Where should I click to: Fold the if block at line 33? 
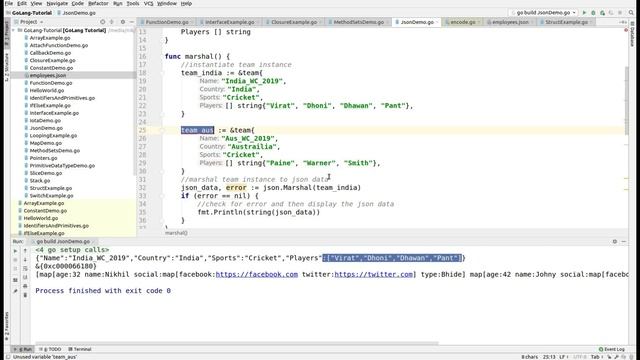click(162, 196)
